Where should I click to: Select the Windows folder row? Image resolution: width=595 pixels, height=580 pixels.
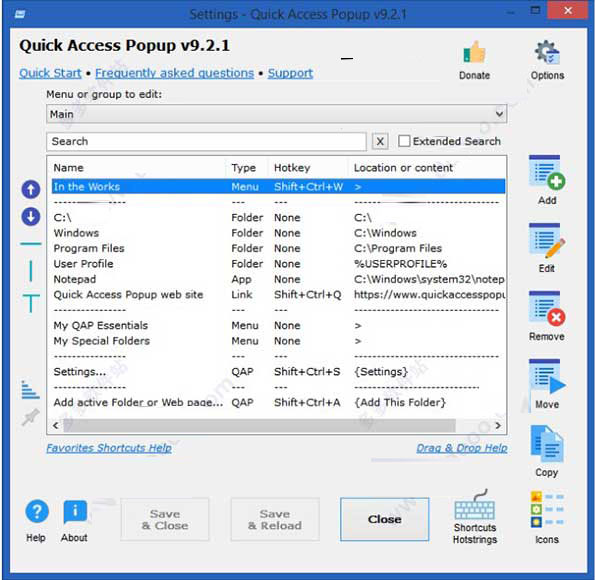tap(279, 233)
